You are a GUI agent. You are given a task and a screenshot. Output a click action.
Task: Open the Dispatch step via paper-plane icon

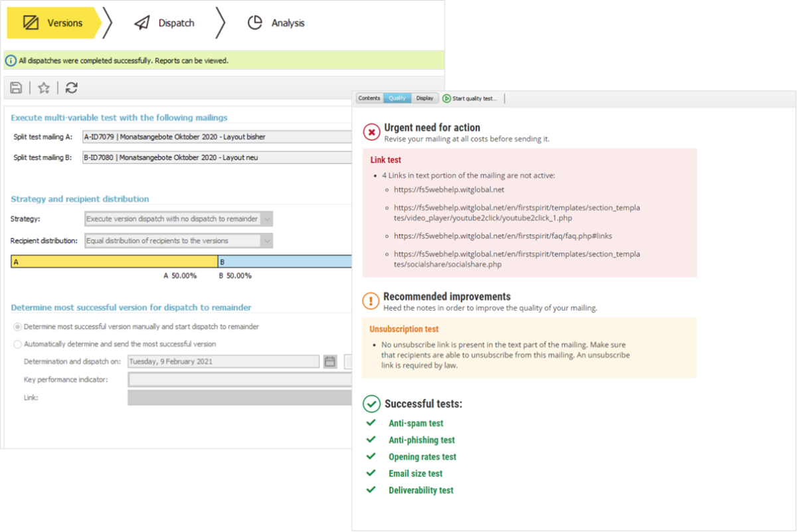point(141,22)
